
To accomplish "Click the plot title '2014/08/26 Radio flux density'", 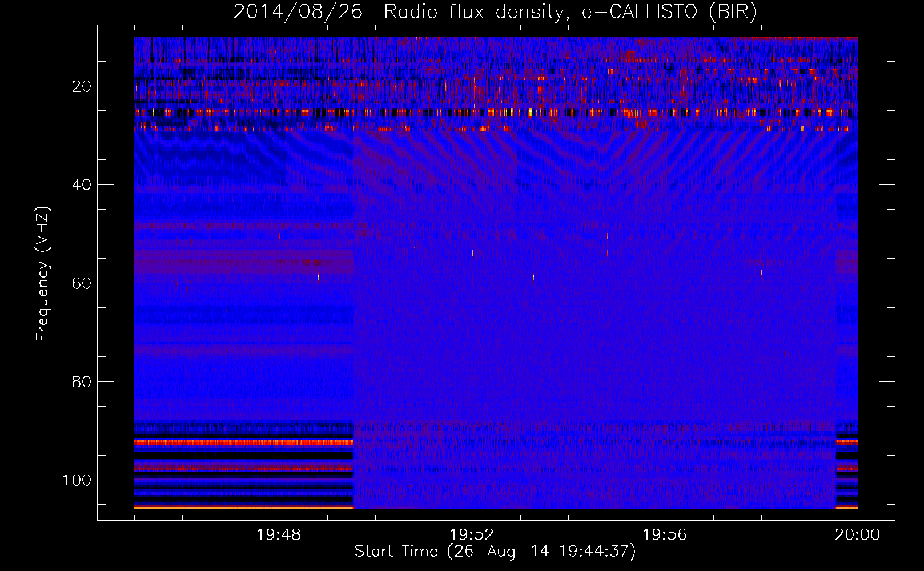I will point(495,12).
